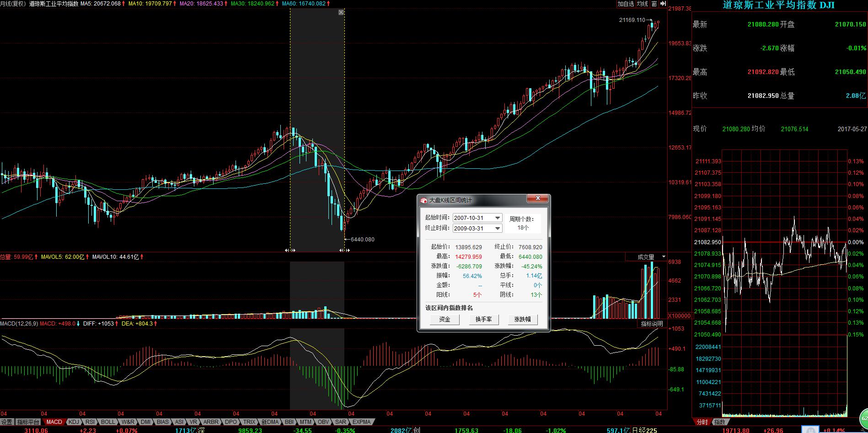
Task: Click the 大盘K线区间统计 dialog logo icon
Action: coord(423,200)
